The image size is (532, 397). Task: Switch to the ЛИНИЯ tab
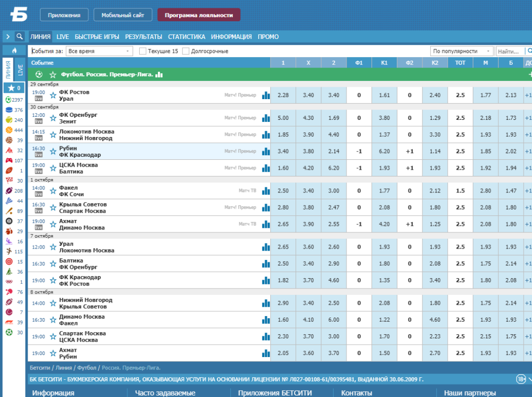click(40, 37)
